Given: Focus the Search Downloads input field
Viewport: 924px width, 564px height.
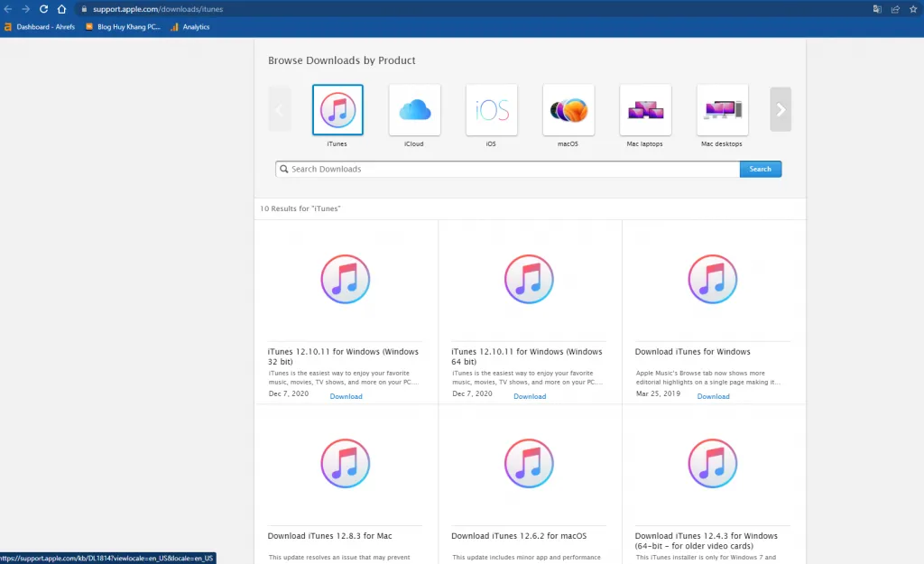Looking at the screenshot, I should [507, 169].
